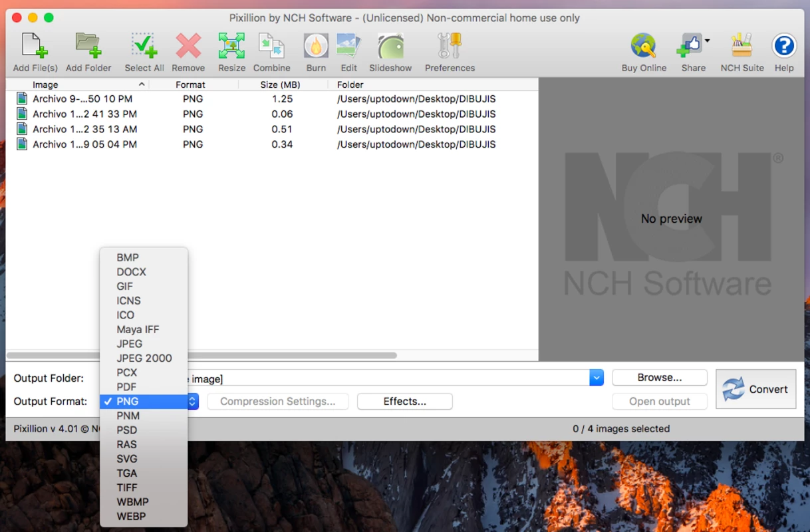Choose PCX from the format menu
Image resolution: width=810 pixels, height=532 pixels.
[144, 373]
